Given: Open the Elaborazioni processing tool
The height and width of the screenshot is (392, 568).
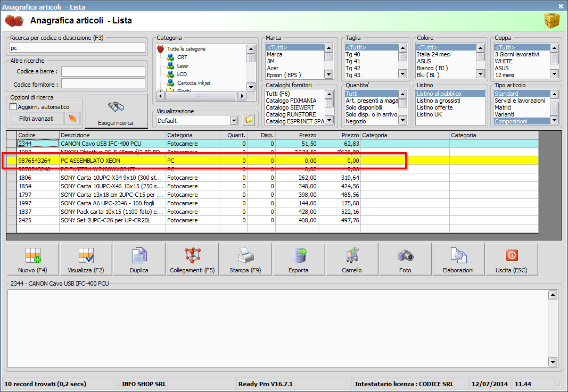Looking at the screenshot, I should 458,259.
